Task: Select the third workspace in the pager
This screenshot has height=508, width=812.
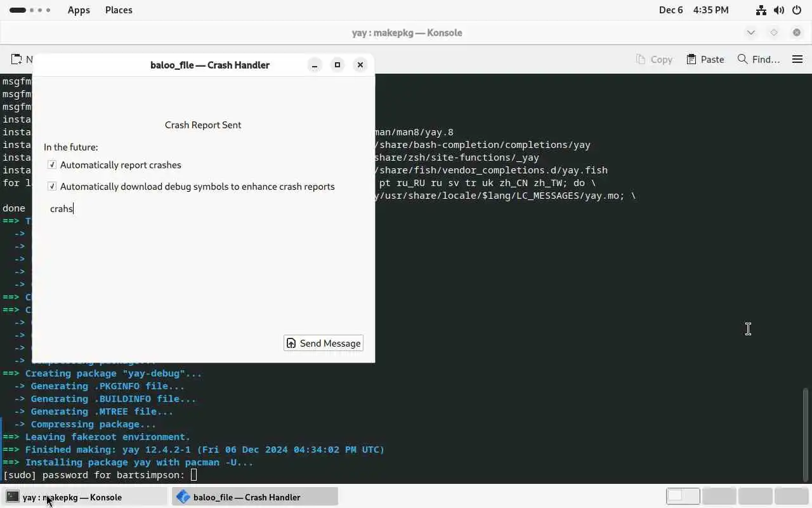Action: (x=755, y=496)
